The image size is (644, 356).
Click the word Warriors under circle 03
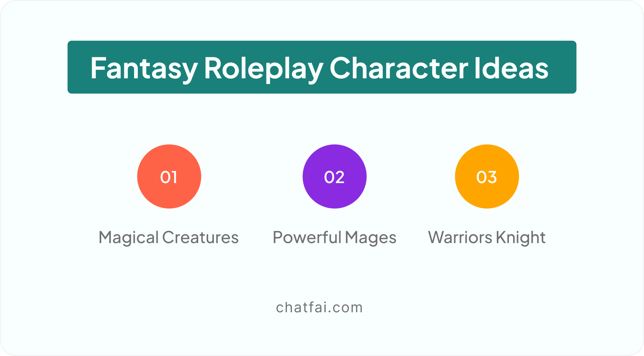point(460,237)
